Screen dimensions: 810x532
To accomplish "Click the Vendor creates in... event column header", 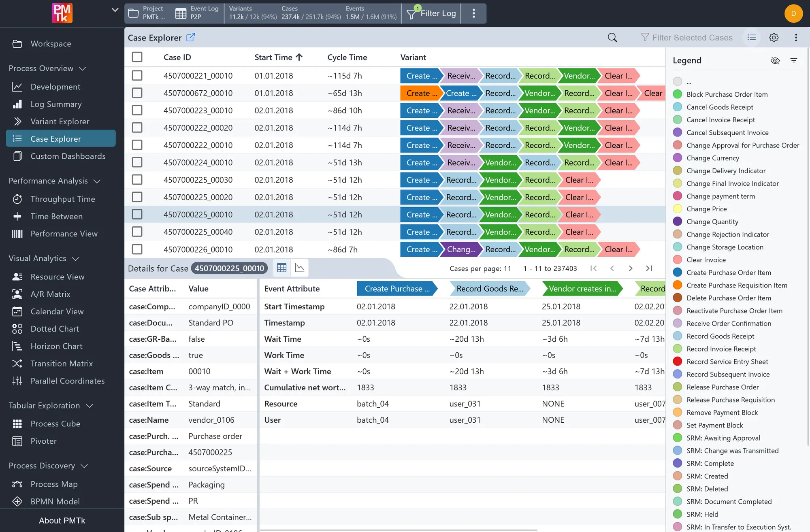I will tap(582, 289).
